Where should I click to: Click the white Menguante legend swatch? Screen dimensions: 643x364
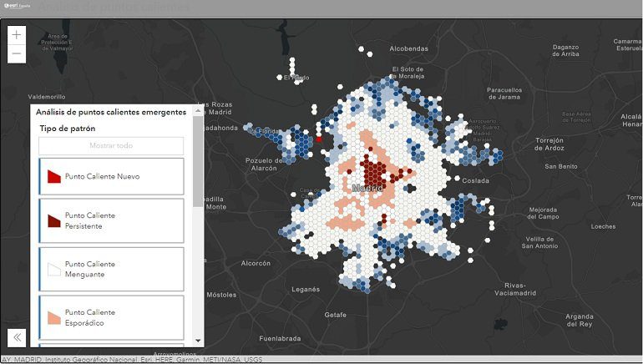pyautogui.click(x=54, y=270)
